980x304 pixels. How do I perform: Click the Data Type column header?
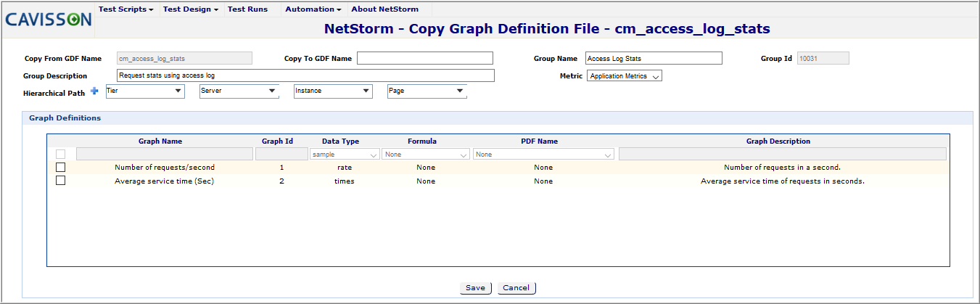coord(340,141)
